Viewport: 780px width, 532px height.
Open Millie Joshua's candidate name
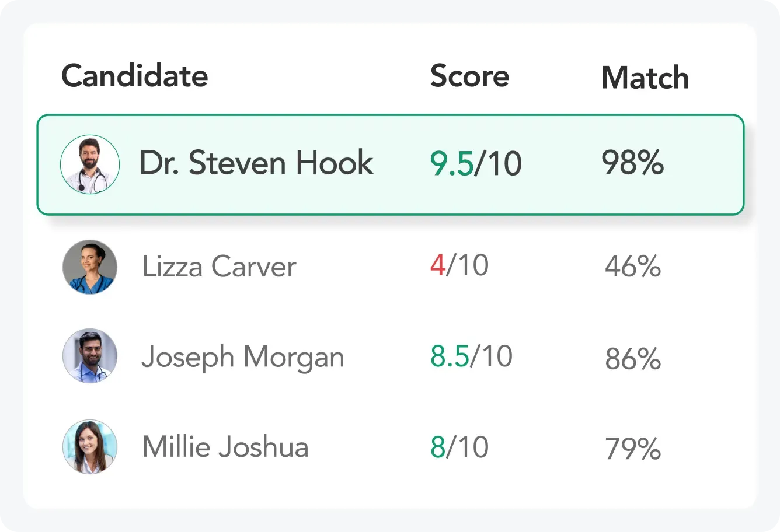[x=225, y=447]
